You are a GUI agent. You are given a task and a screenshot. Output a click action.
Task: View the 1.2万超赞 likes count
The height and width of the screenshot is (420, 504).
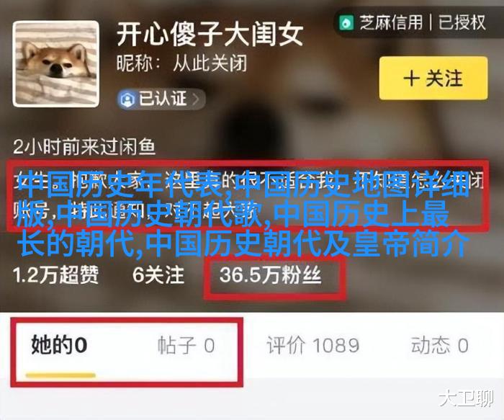coord(55,275)
